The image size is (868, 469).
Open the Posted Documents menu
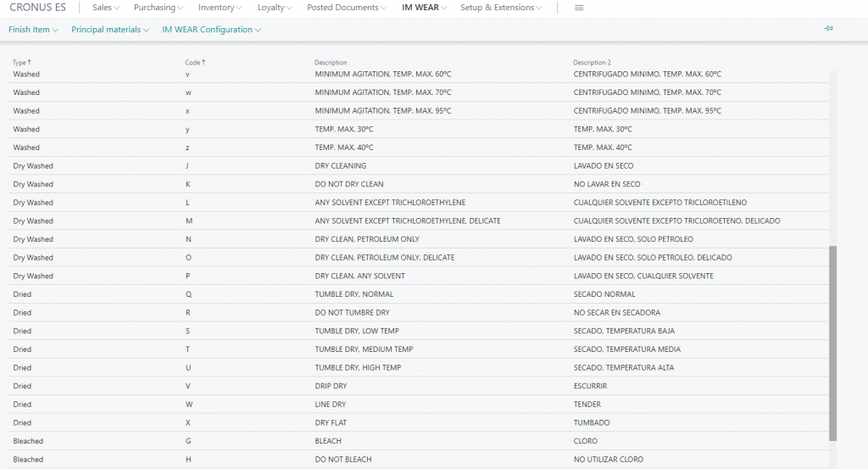[x=347, y=8]
